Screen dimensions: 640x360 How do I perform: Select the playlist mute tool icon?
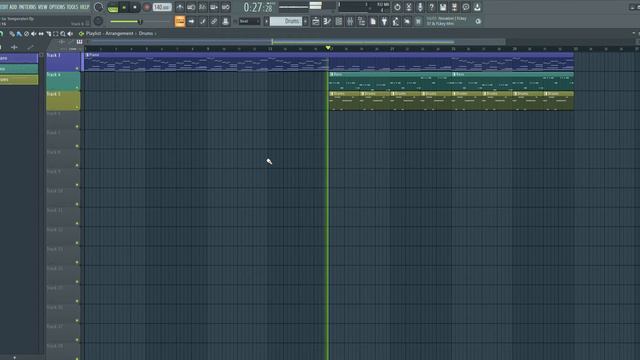(x=34, y=34)
